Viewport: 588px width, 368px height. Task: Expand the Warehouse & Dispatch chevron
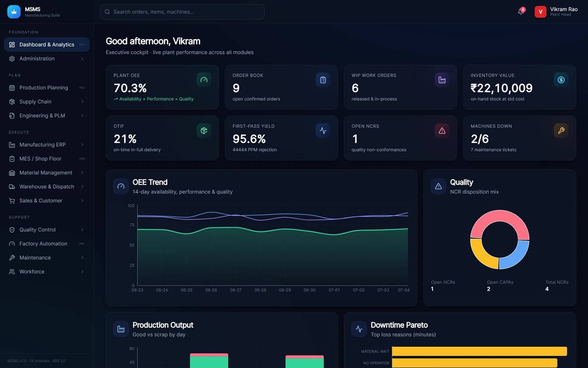(82, 187)
